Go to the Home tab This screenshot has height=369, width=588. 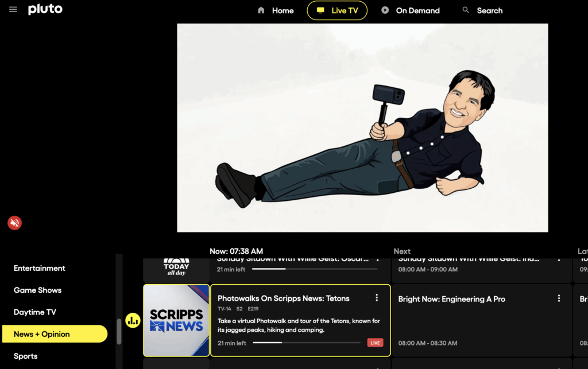point(276,10)
